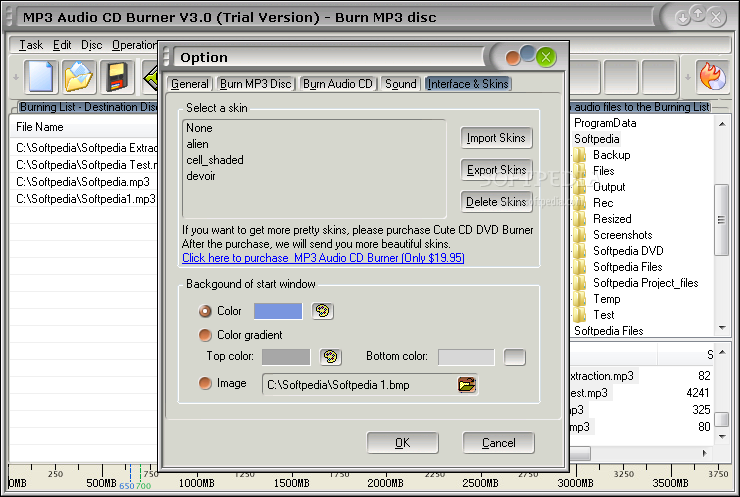
Task: Open the Operation menu
Action: coord(134,45)
